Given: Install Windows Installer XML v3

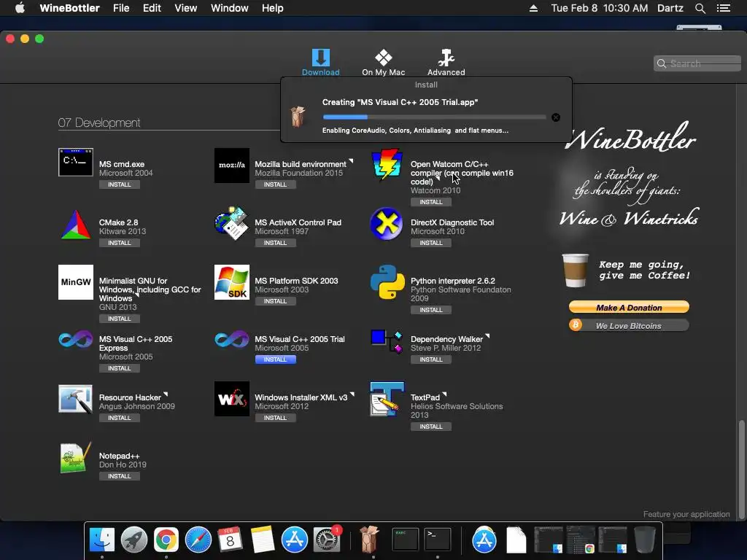Looking at the screenshot, I should click(275, 418).
